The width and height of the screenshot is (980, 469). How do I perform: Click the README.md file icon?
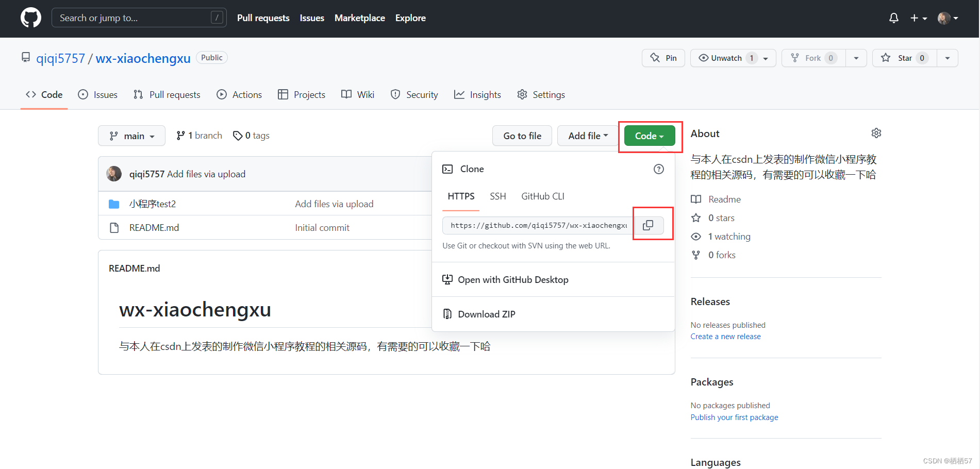(x=114, y=228)
